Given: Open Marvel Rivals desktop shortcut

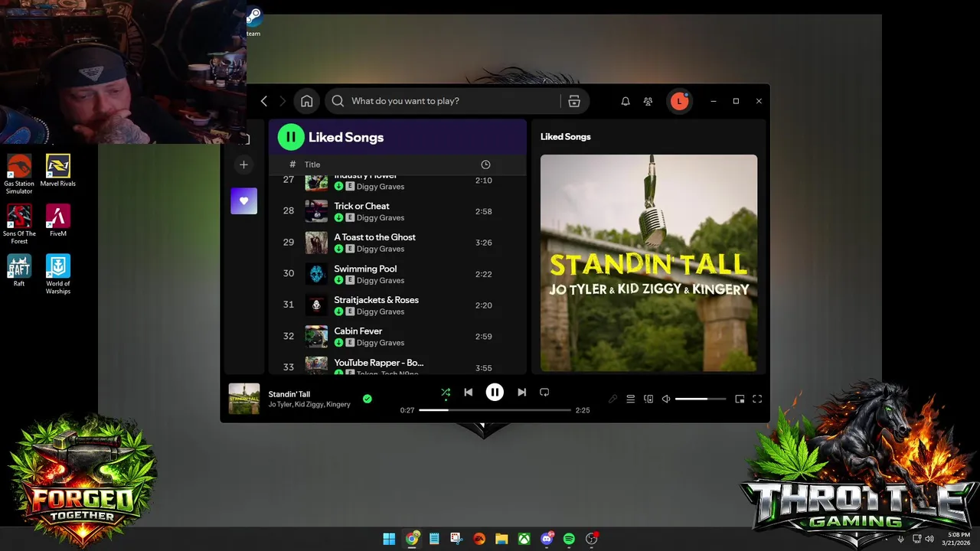Looking at the screenshot, I should coord(58,170).
